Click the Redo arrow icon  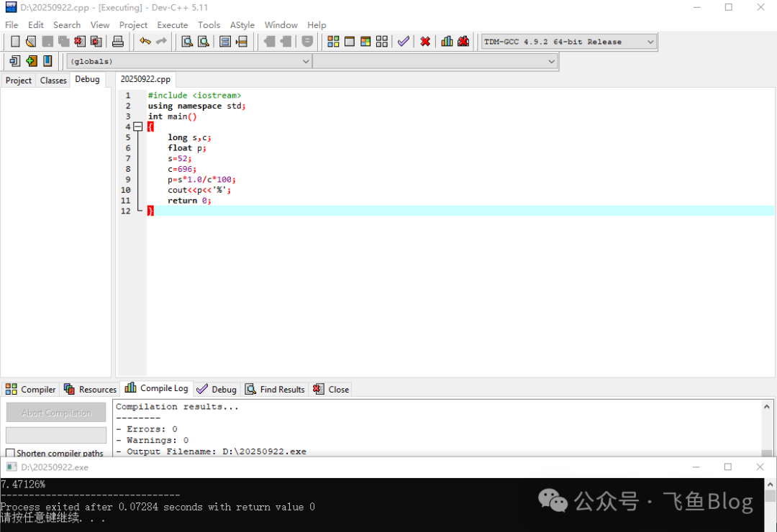tap(162, 42)
